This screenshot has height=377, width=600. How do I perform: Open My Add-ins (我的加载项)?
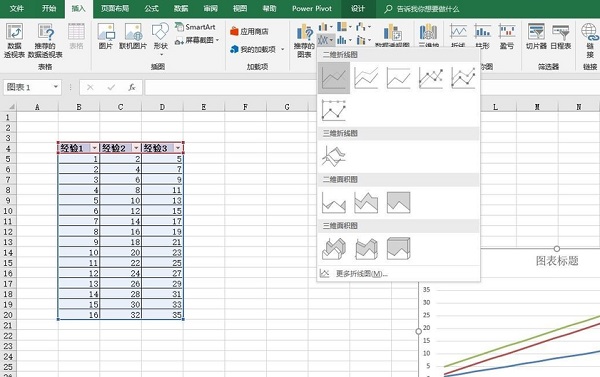(x=257, y=49)
